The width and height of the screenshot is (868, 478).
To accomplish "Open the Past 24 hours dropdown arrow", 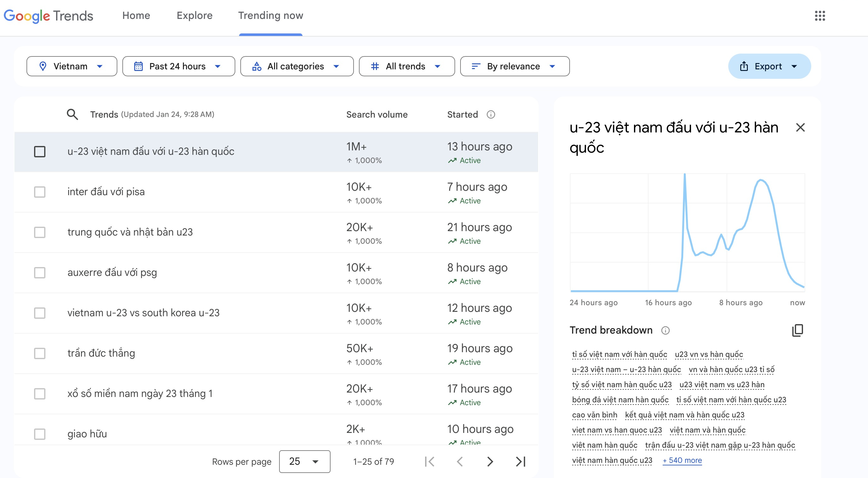I will pos(218,66).
